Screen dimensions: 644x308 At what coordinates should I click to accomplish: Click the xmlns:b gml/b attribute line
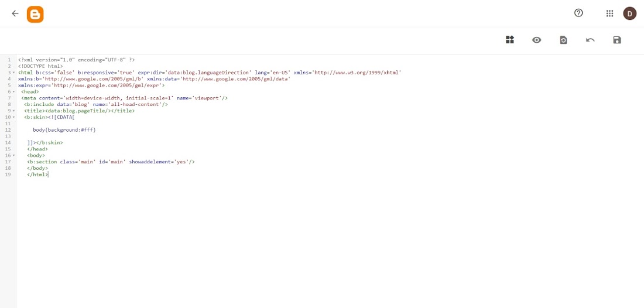pos(155,79)
